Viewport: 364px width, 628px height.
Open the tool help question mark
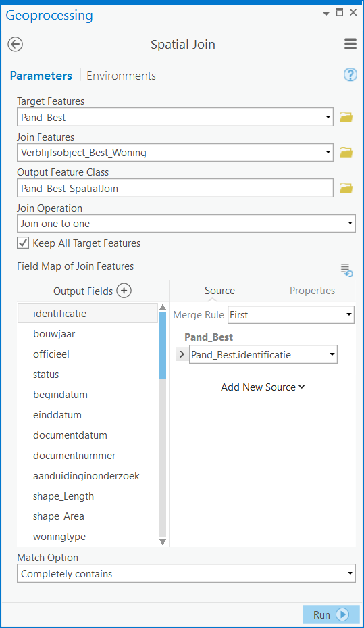coord(350,74)
